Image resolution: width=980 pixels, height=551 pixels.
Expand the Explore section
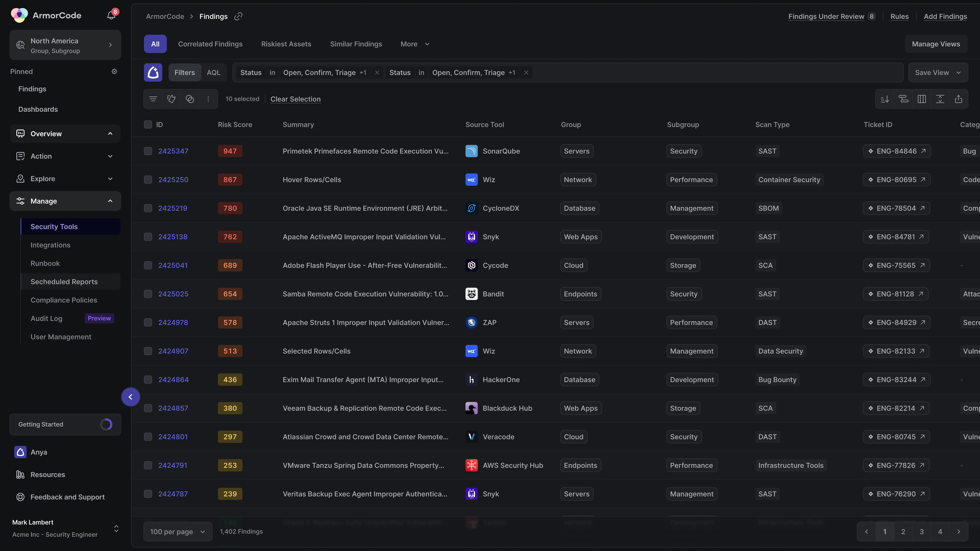(x=65, y=179)
